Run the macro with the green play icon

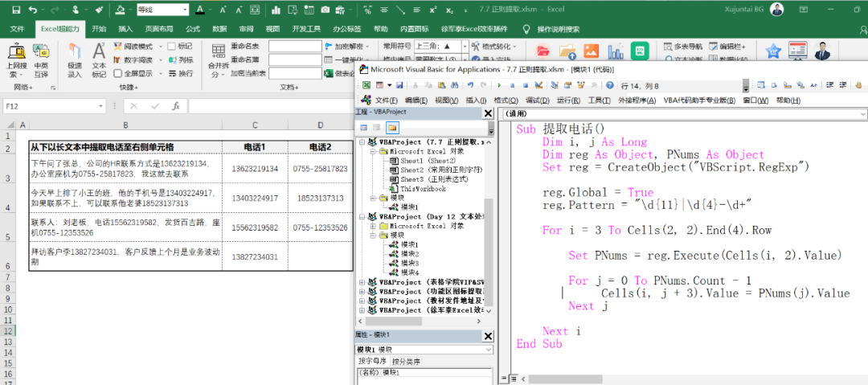pyautogui.click(x=499, y=85)
